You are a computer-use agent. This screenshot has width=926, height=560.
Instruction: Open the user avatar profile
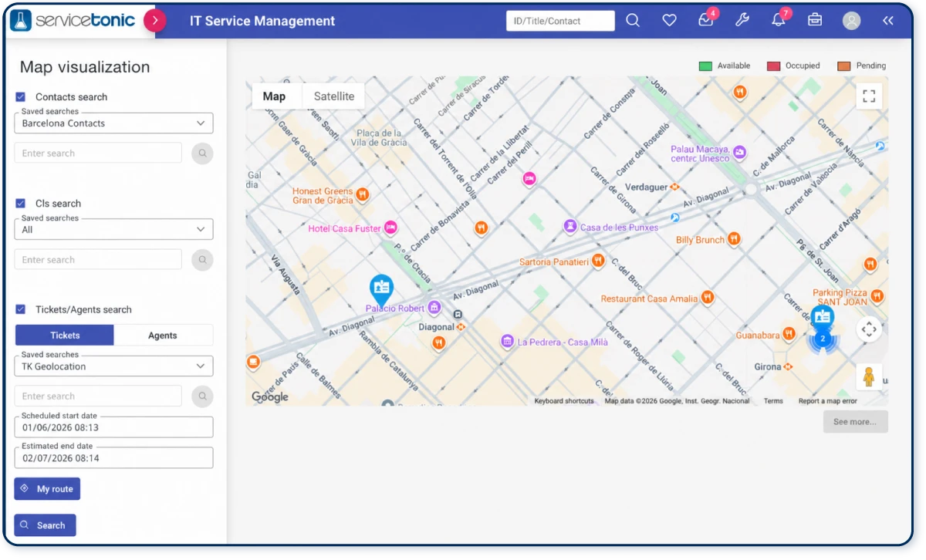pyautogui.click(x=851, y=21)
